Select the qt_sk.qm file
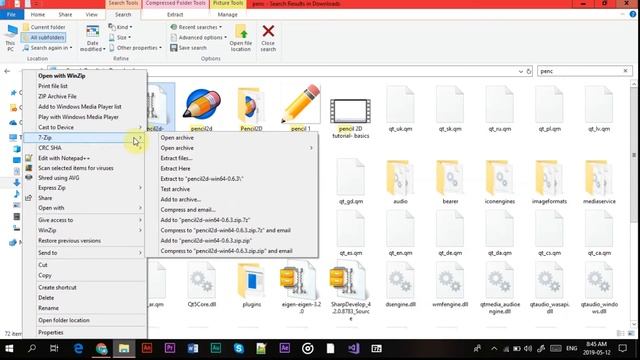 pos(450,105)
